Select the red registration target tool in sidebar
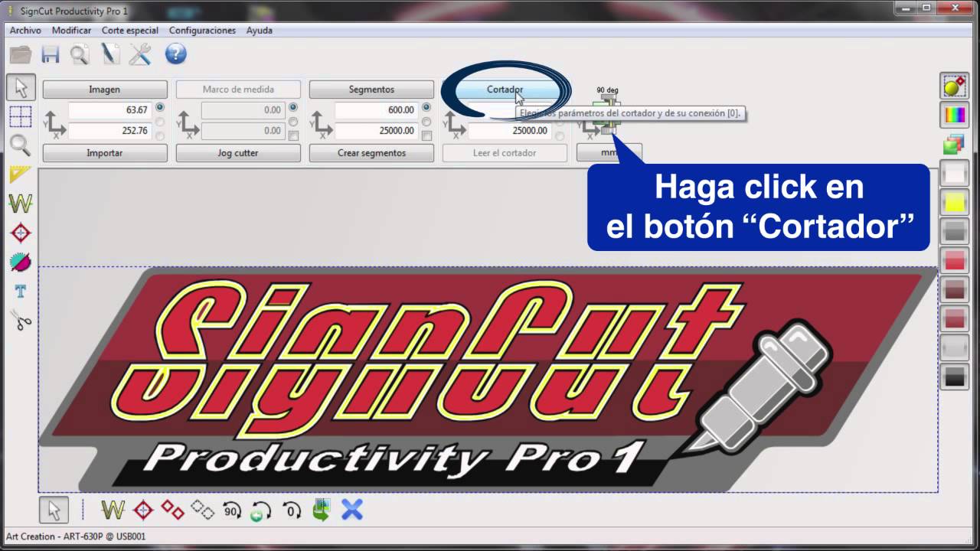980x551 pixels. coord(21,233)
